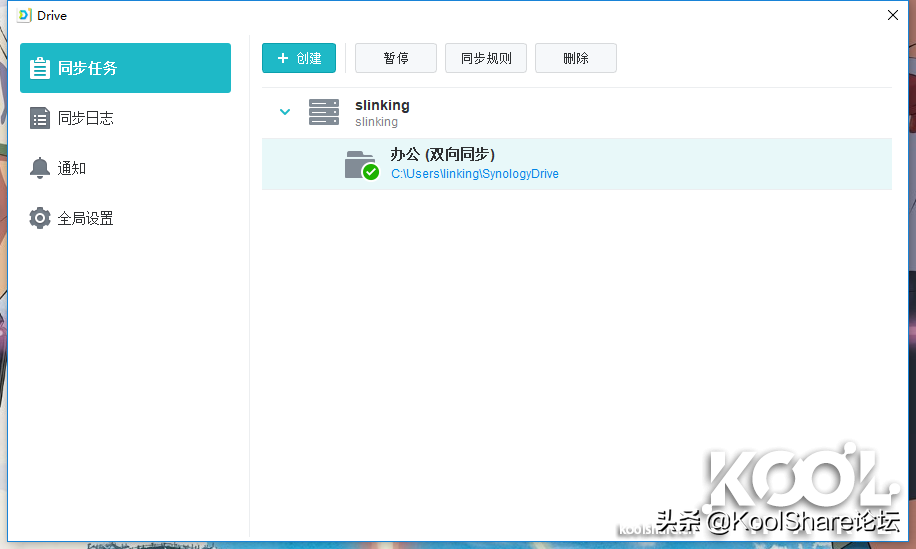Click the slinking server icon
Image resolution: width=916 pixels, height=549 pixels.
324,112
